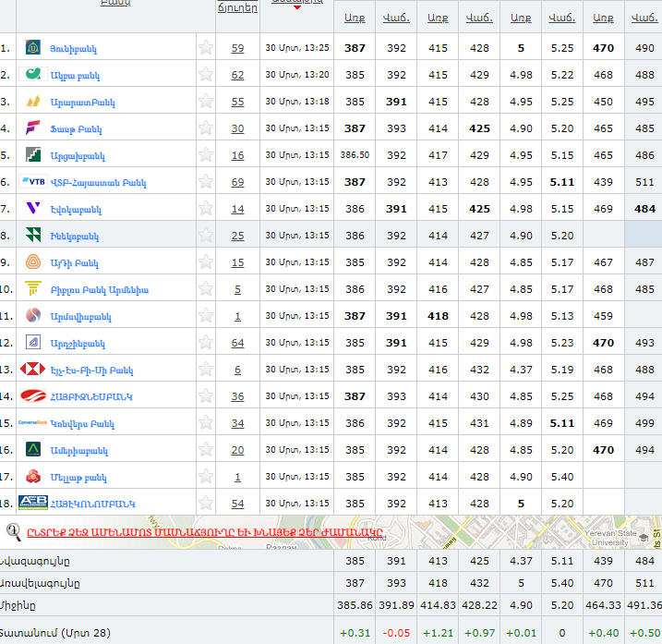Sort by the first Առք column header
This screenshot has width=662, height=644.
tap(355, 18)
